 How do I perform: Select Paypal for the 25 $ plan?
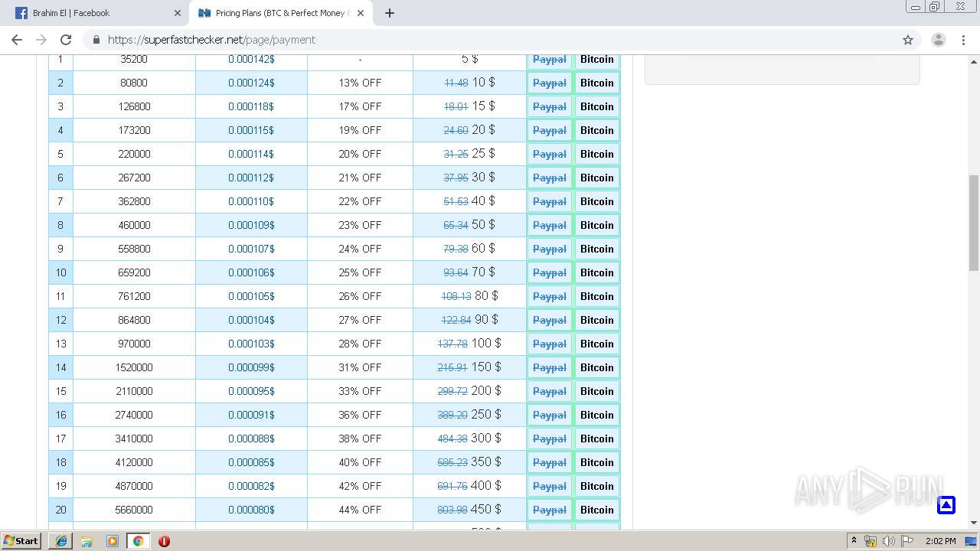pyautogui.click(x=550, y=154)
